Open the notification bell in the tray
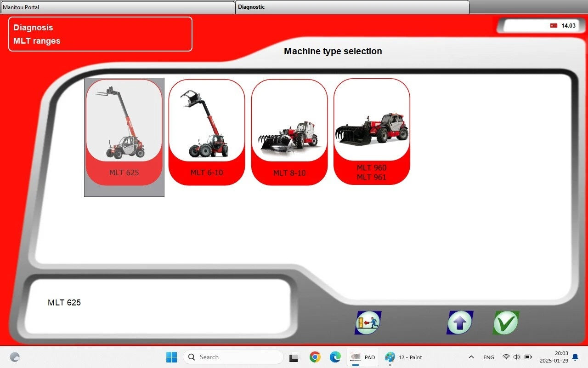Image resolution: width=588 pixels, height=368 pixels. 575,357
